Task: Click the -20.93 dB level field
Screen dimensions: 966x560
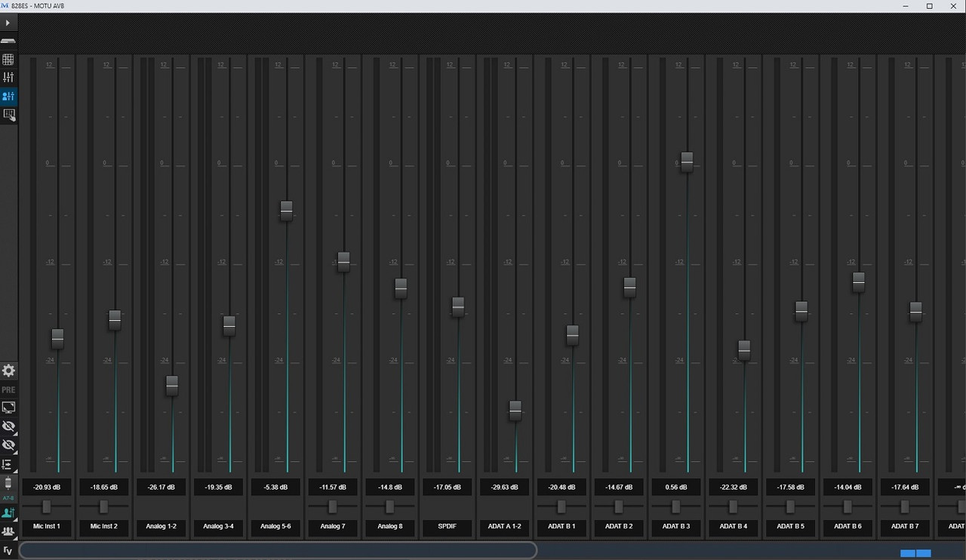Action: coord(47,488)
